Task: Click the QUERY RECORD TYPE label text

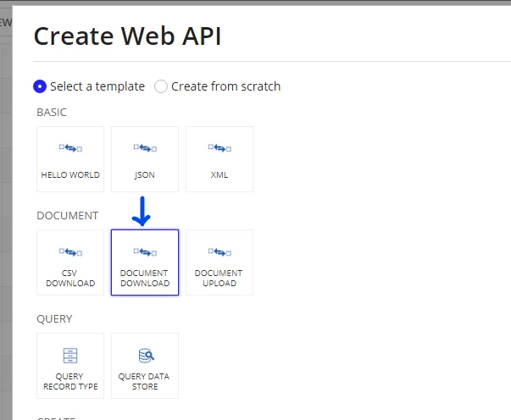Action: coord(70,381)
